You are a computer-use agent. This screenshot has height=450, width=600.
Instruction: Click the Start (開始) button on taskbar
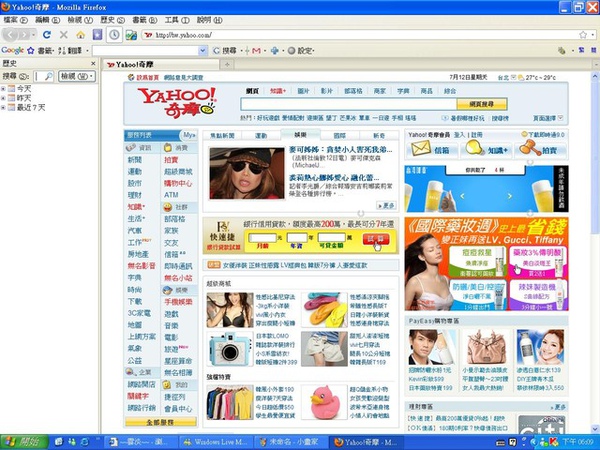(24, 442)
